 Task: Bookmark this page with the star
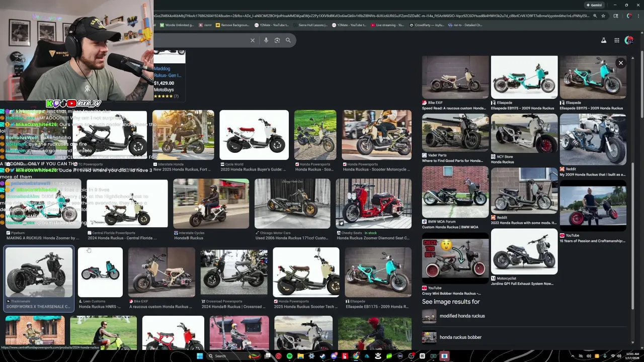coord(603,16)
